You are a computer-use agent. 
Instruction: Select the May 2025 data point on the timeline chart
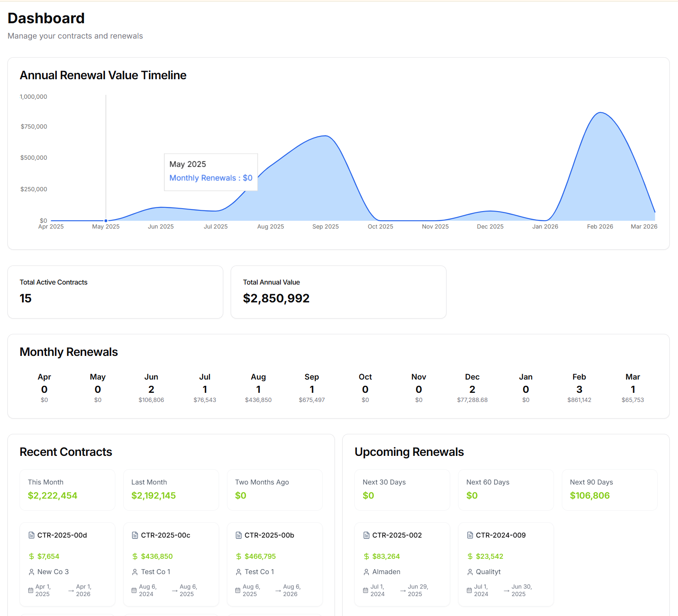[106, 220]
